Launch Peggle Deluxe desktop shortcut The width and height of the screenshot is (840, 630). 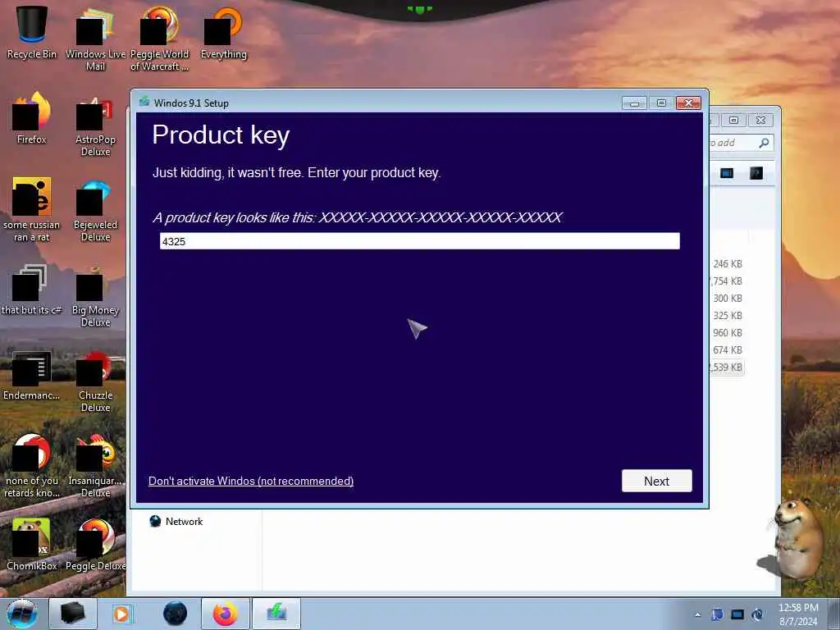coord(95,544)
